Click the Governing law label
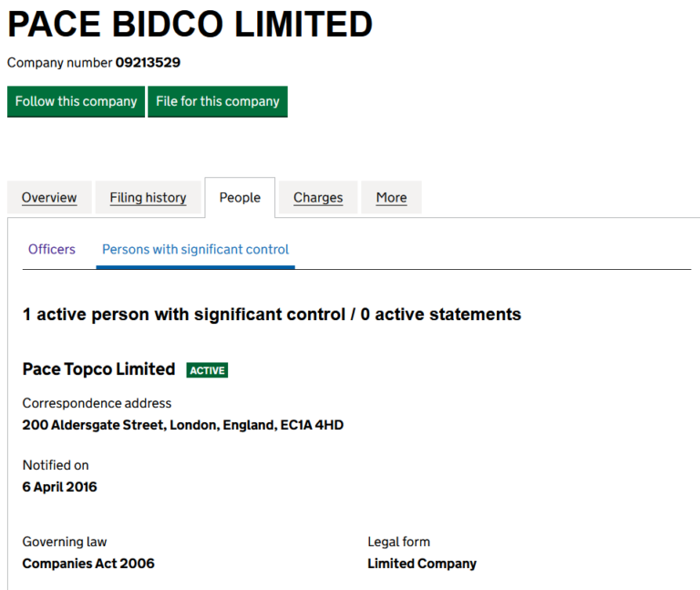Screen dimensions: 700x590 (65, 542)
